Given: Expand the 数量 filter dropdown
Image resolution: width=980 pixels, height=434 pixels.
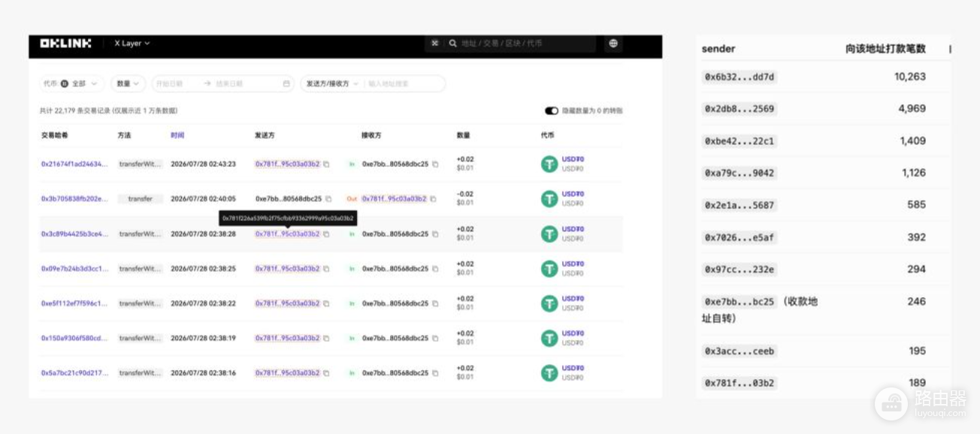Looking at the screenshot, I should click(x=129, y=83).
